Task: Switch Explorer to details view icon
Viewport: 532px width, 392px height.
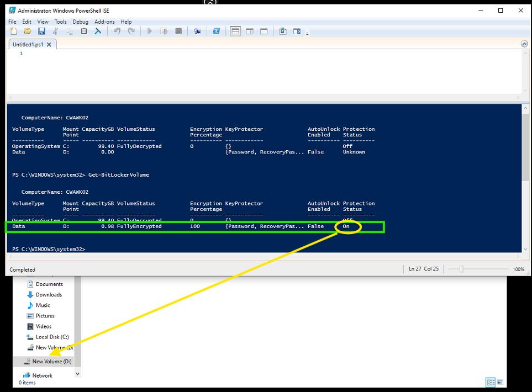Action: pyautogui.click(x=491, y=382)
